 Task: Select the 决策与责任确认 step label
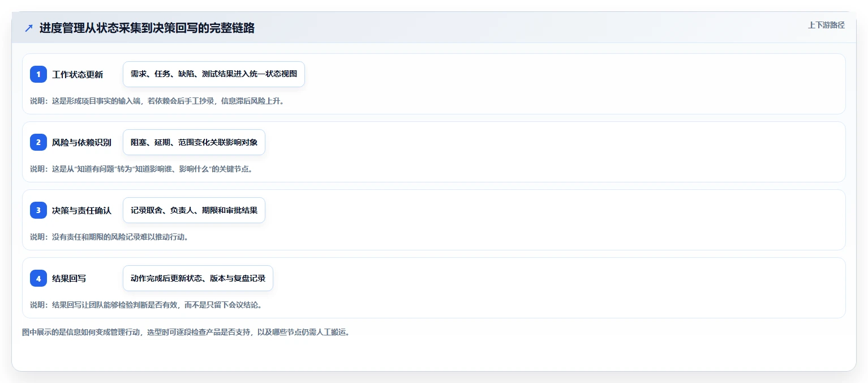[x=81, y=211]
